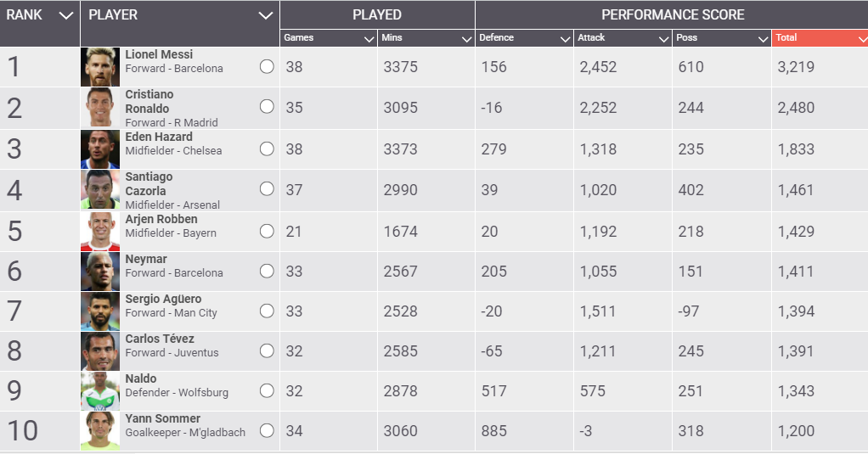Click Neymar's player photo
Screen dimensions: 868x454
pos(99,272)
